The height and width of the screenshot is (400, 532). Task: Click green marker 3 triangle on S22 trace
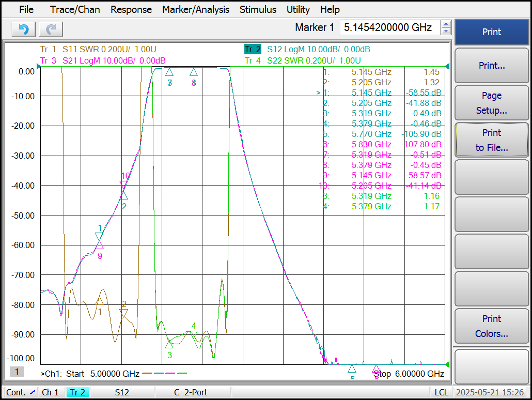pyautogui.click(x=169, y=344)
